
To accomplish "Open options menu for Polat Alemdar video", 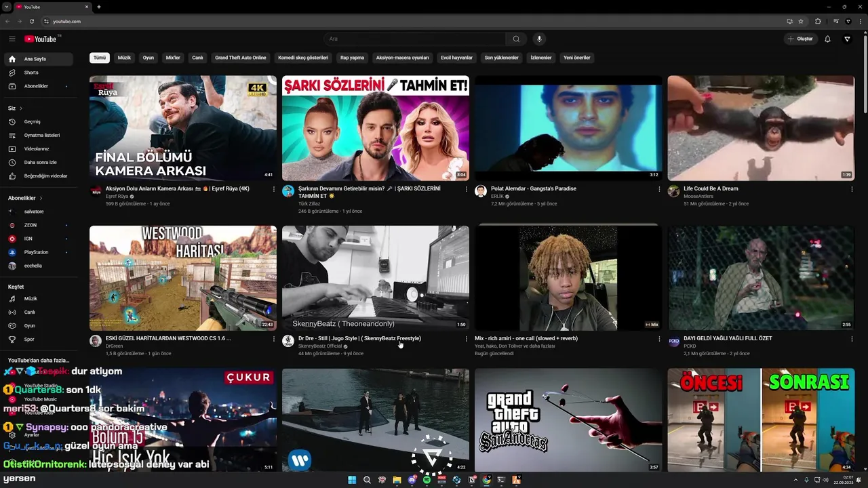I will coord(659,189).
